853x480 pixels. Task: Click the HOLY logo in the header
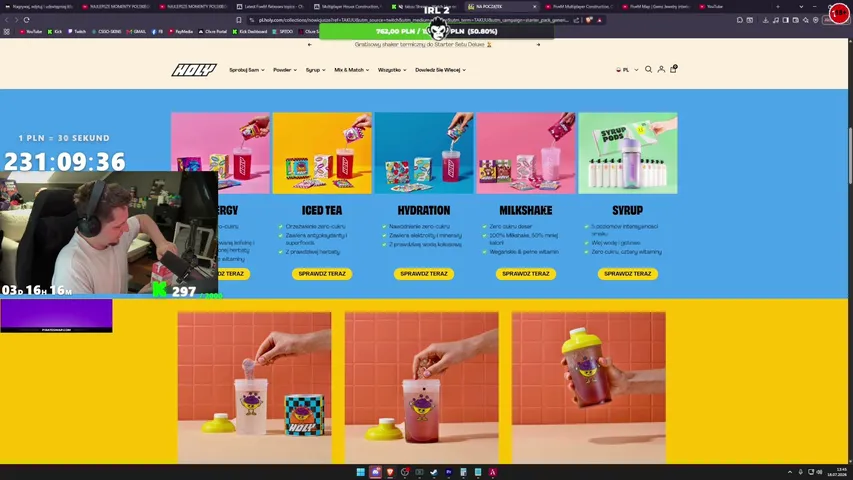[194, 70]
